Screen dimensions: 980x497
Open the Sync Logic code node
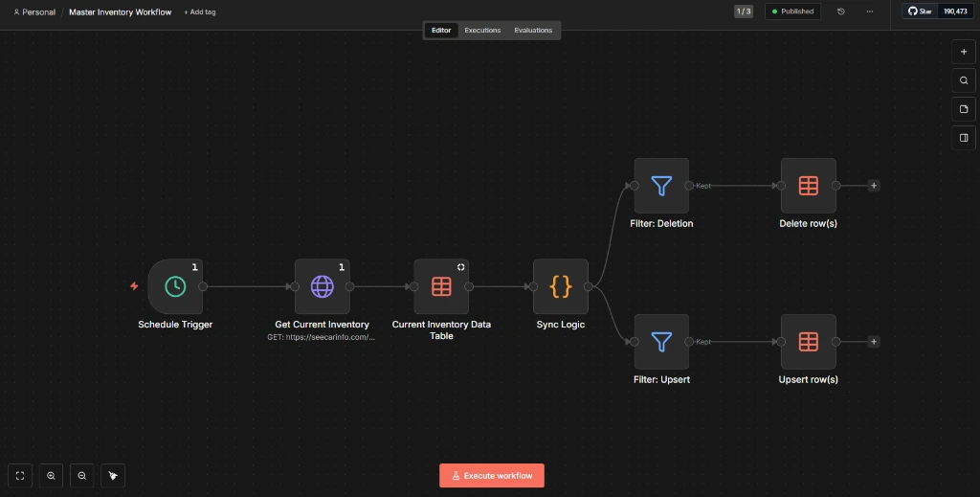pos(561,286)
